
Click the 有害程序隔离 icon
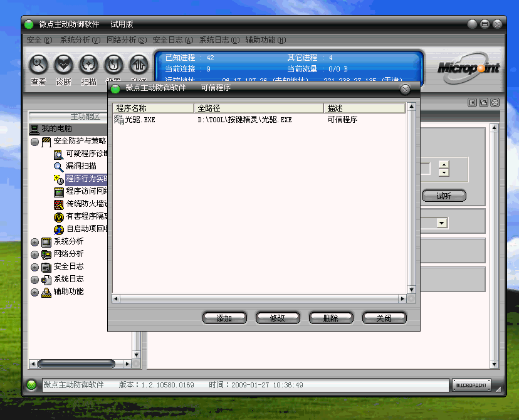pos(58,217)
